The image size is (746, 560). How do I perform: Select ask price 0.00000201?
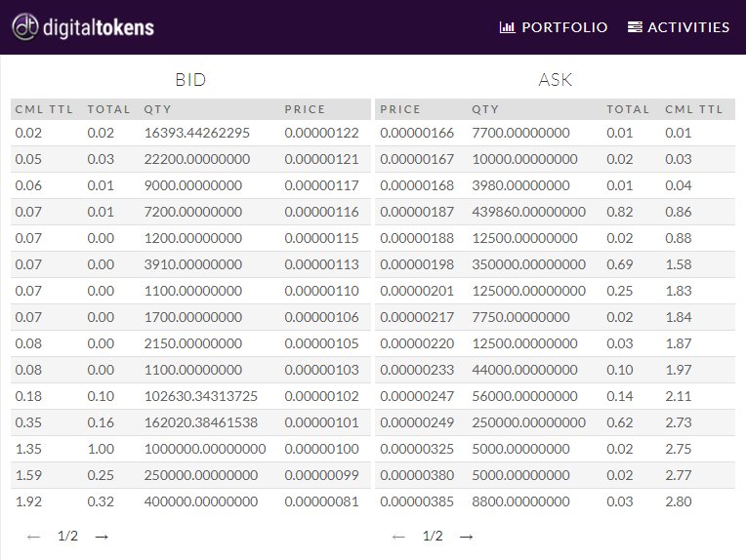tap(417, 291)
